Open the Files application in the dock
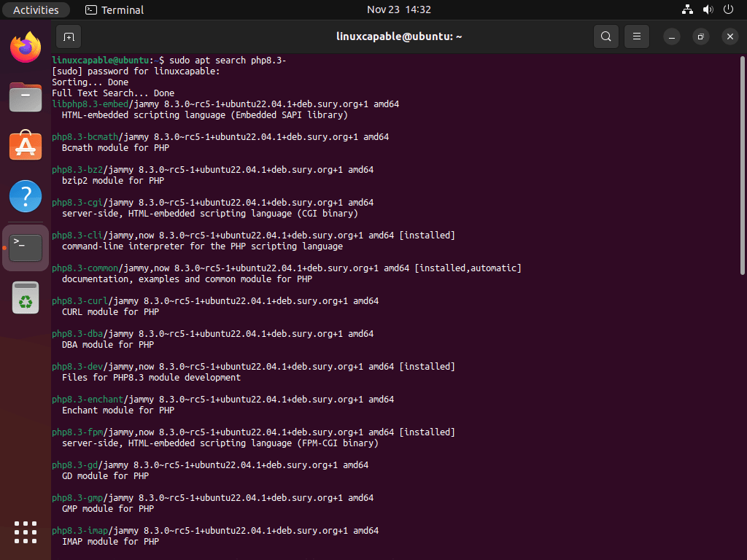The image size is (747, 560). (25, 96)
